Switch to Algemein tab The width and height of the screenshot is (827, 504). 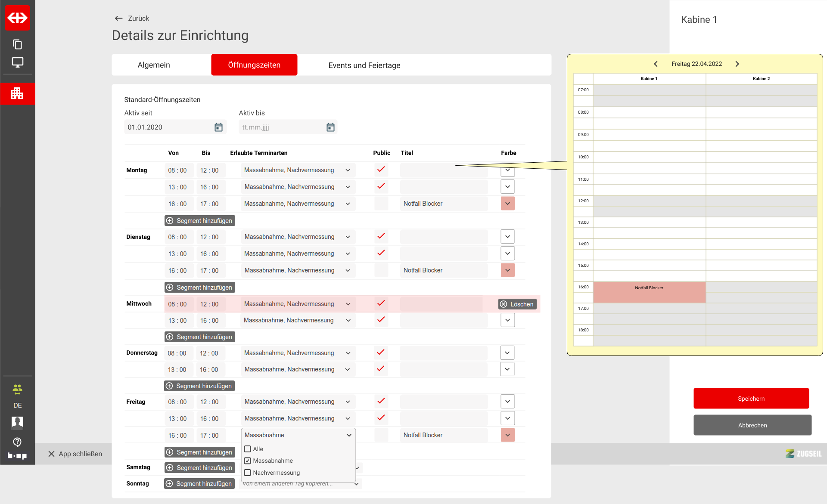point(154,65)
